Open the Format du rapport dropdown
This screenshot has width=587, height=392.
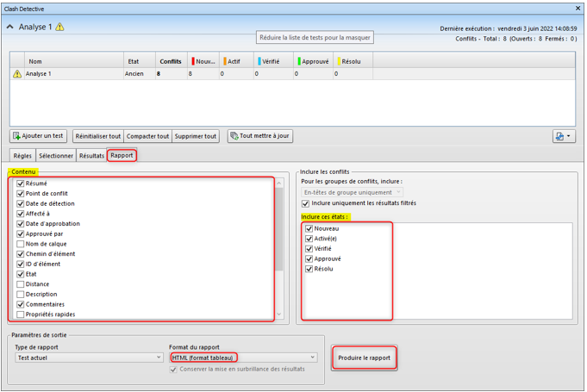coord(243,358)
